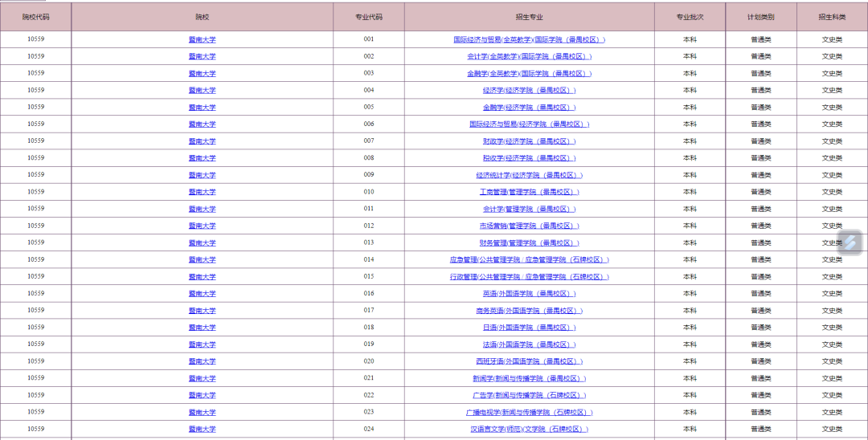Viewport: 868px width, 440px height.
Task: Open the 应急管理 major link
Action: 529,260
